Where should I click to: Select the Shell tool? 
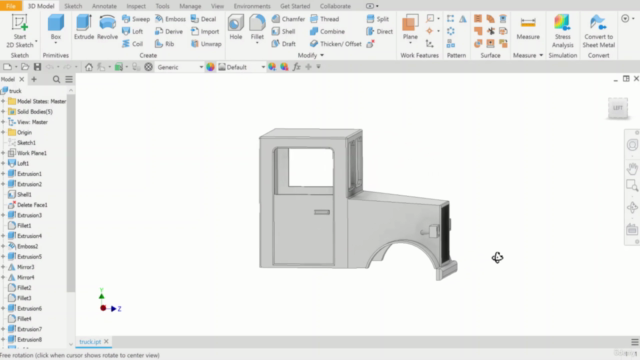[283, 31]
